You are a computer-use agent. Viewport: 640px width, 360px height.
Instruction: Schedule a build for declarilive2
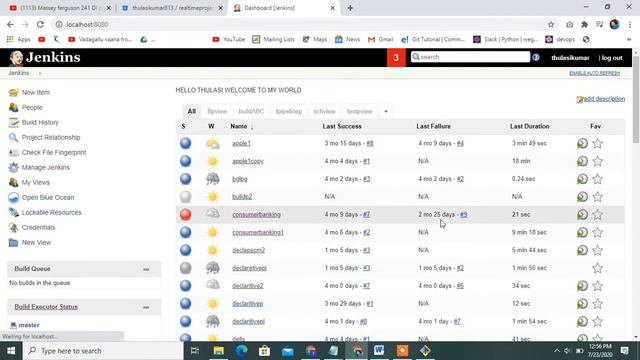click(x=582, y=286)
